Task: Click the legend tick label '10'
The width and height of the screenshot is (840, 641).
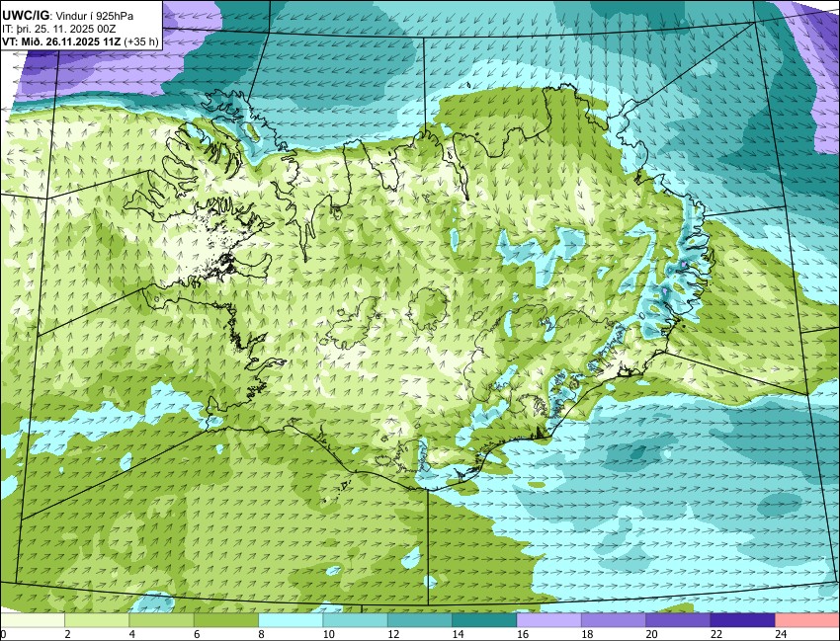Action: pyautogui.click(x=328, y=634)
